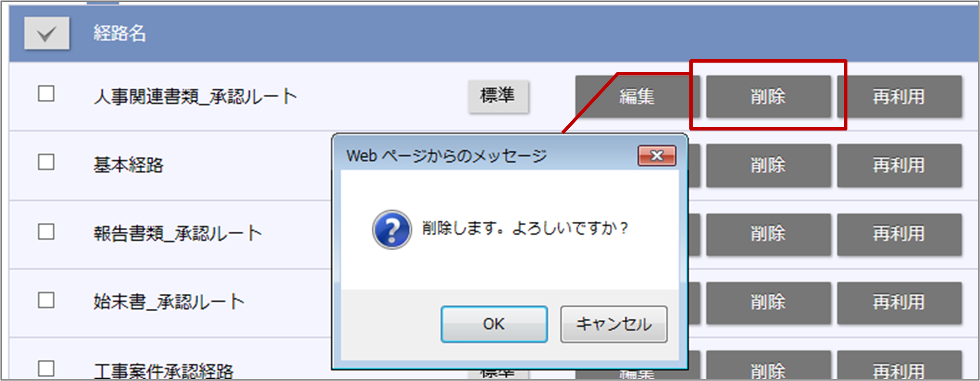Check the box for 人事関連書類_承認ルート

point(46,93)
